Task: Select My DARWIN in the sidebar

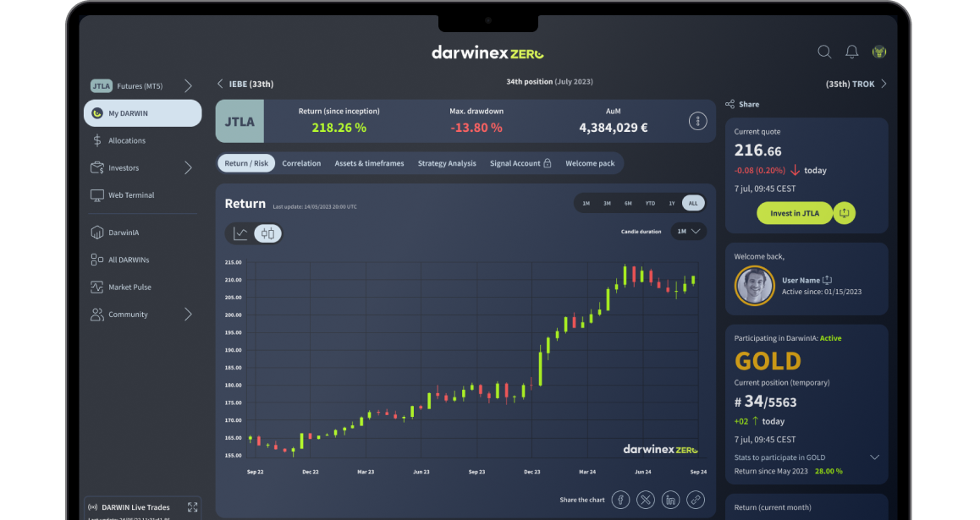Action: (x=142, y=113)
